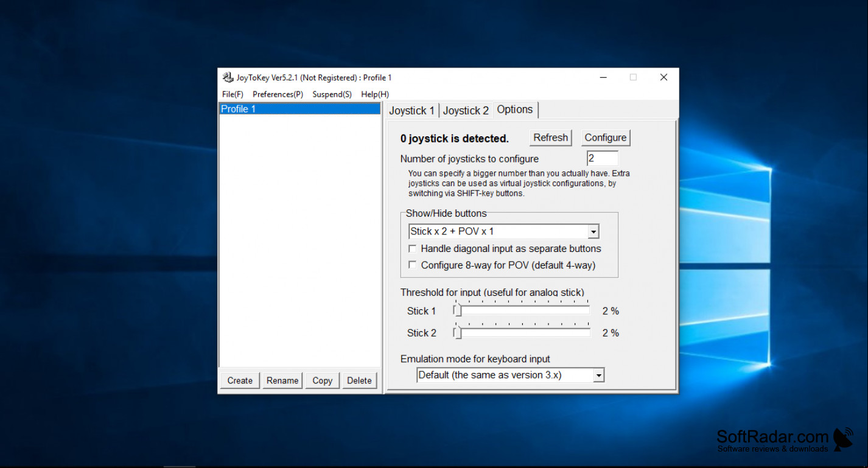Image resolution: width=868 pixels, height=468 pixels.
Task: Click 'Threshold for input' label text
Action: click(x=492, y=292)
